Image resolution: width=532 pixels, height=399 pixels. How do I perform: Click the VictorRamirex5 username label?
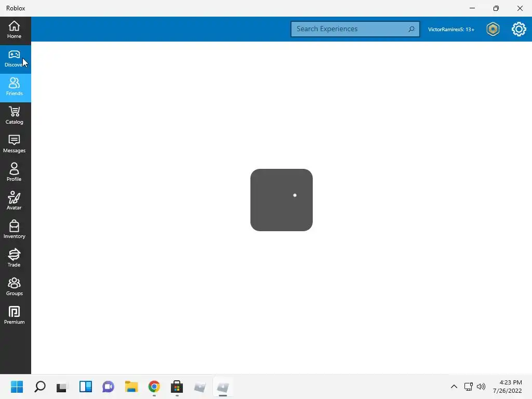[451, 30]
